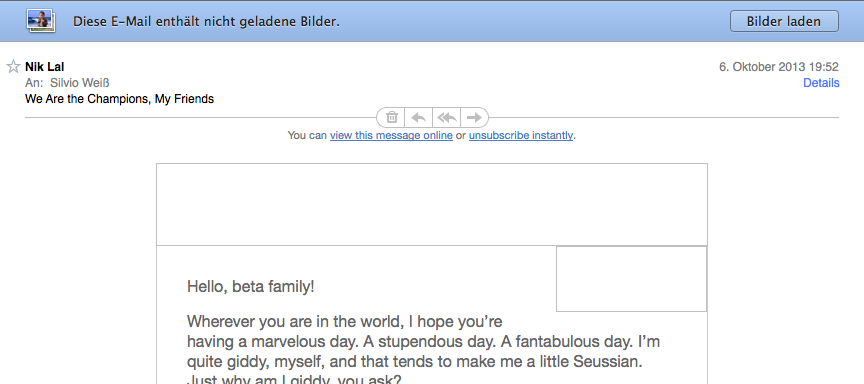Click the 'Hello, beta family!' greeting text
The width and height of the screenshot is (864, 384).
click(x=251, y=286)
